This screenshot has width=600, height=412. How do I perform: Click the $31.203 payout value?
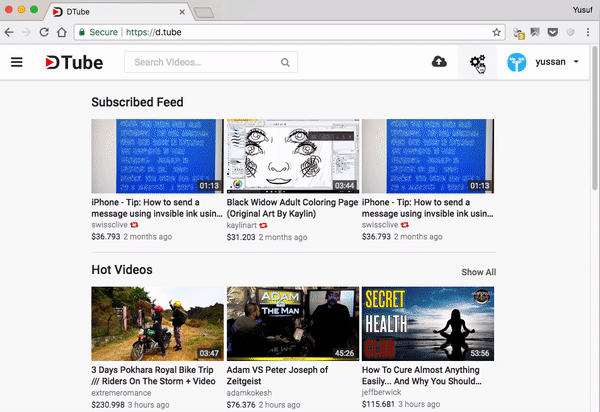(241, 237)
